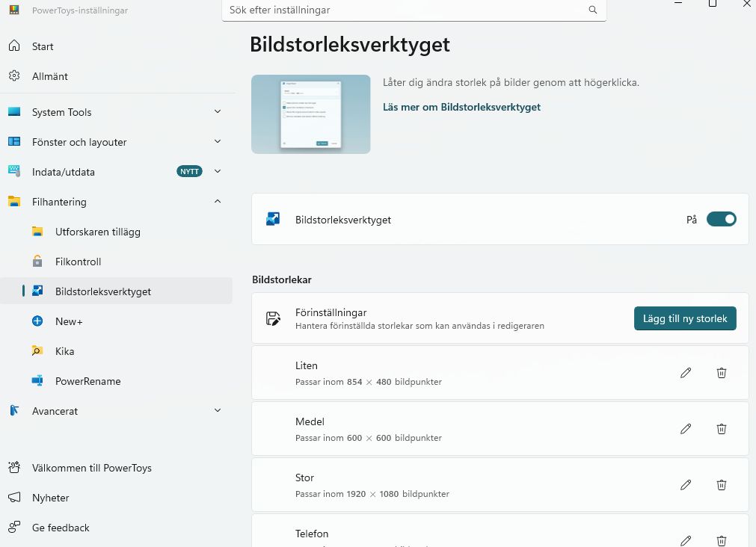This screenshot has height=547, width=756.
Task: Click the Sök efter inställningar field
Action: click(x=414, y=10)
